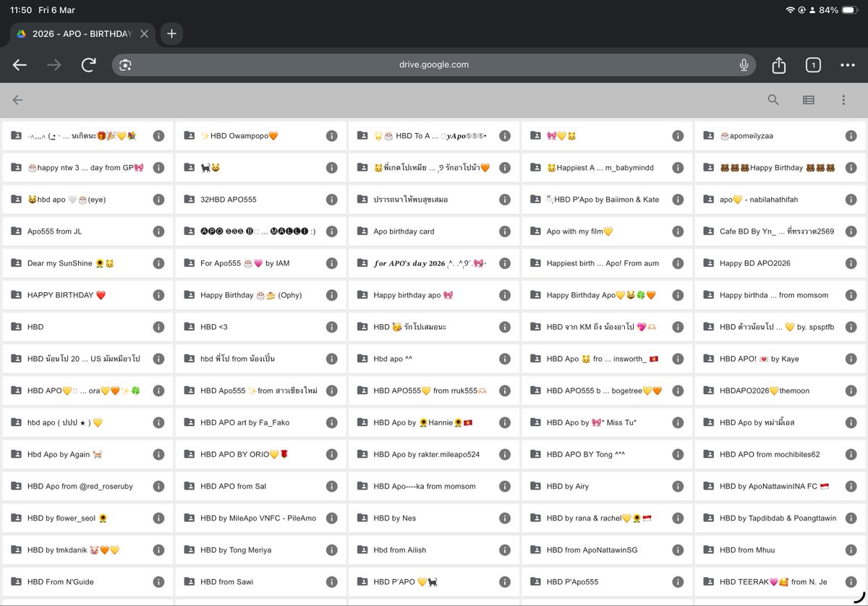Open folder Dear my SunShine
This screenshot has width=868, height=606.
point(88,263)
